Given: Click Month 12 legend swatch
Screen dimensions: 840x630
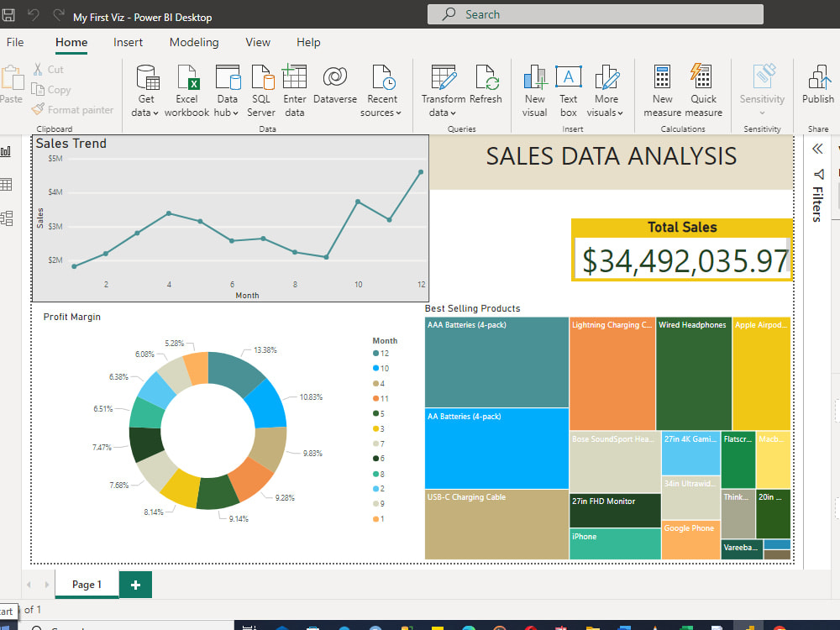Looking at the screenshot, I should [375, 353].
